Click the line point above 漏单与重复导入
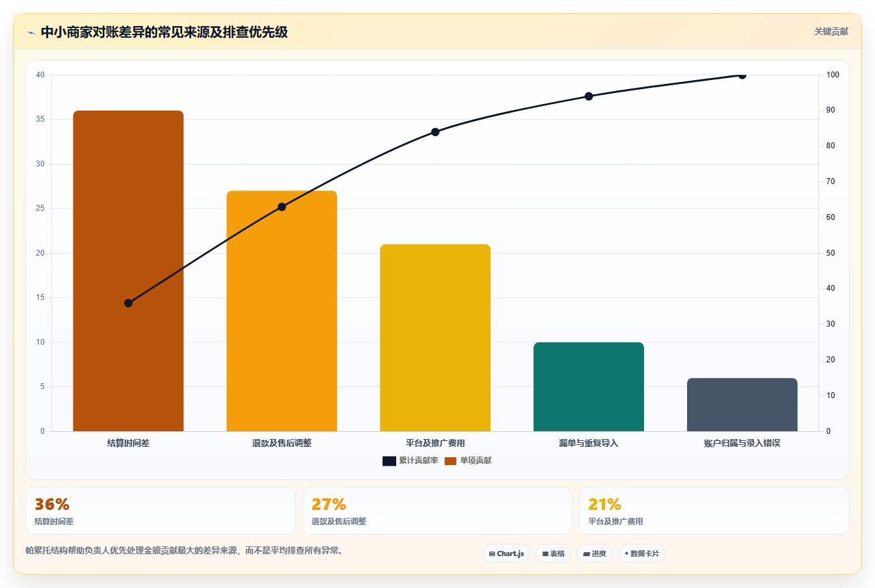The width and height of the screenshot is (875, 588). point(589,96)
